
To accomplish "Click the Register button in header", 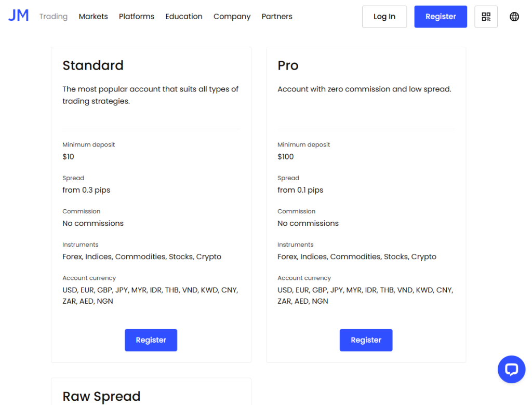I will 441,17.
